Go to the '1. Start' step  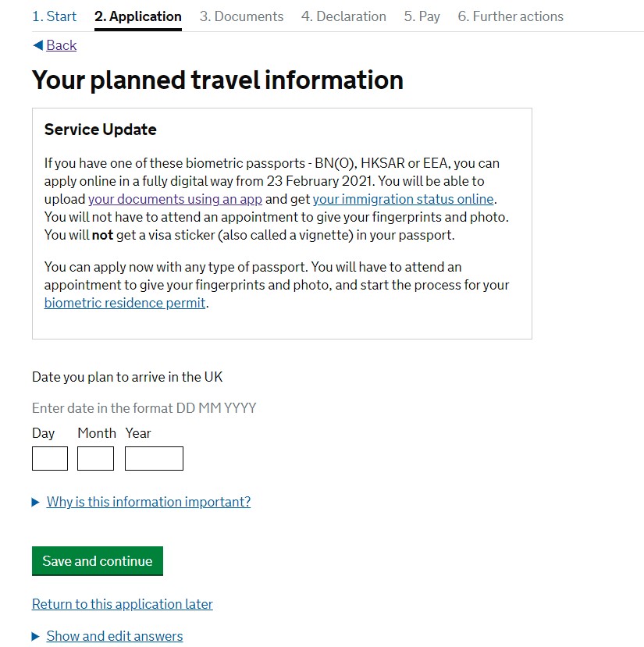pos(54,16)
